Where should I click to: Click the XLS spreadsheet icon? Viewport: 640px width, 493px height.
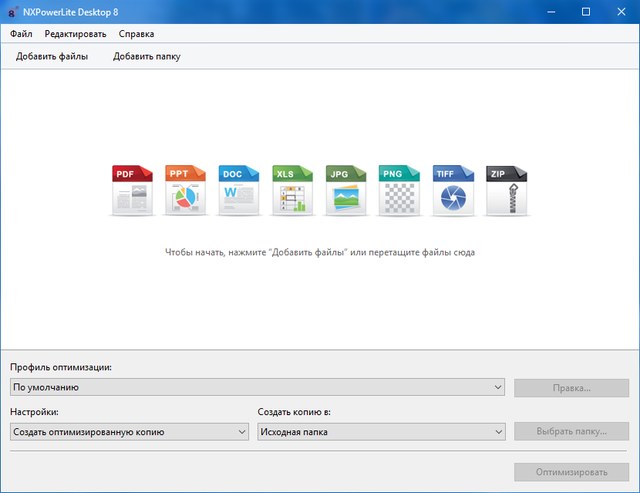click(x=292, y=191)
